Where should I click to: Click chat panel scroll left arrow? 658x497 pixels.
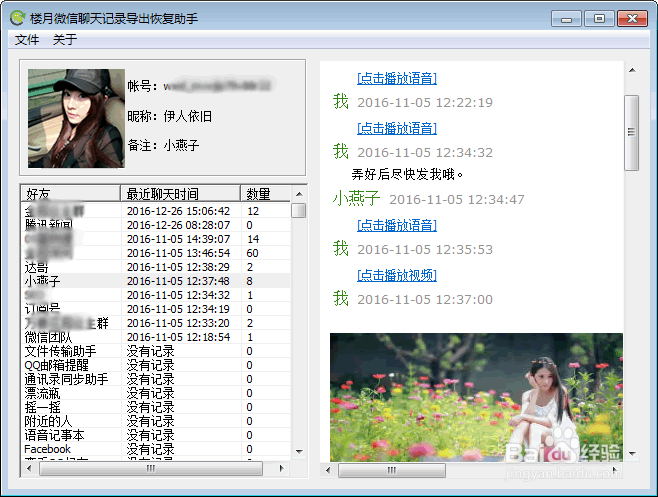[328, 470]
